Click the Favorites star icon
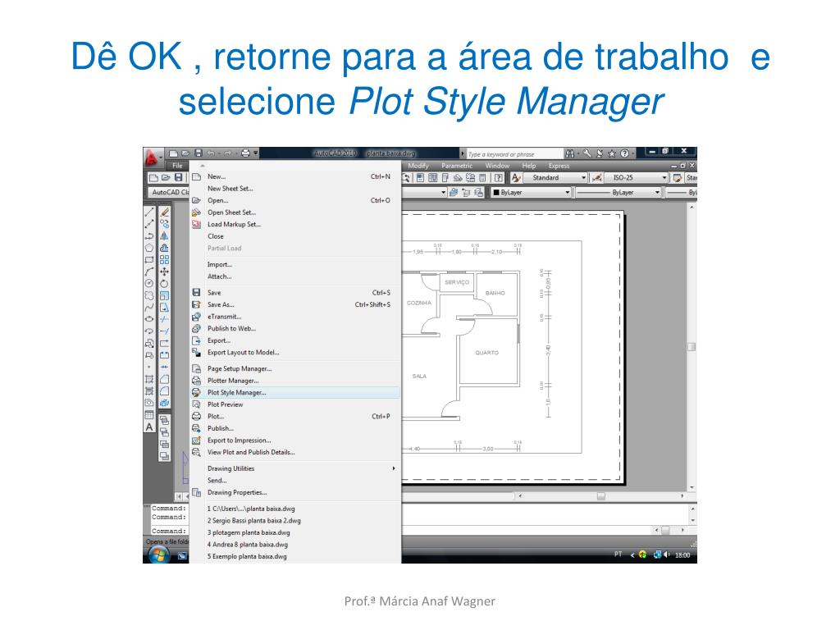The height and width of the screenshot is (630, 840). (x=612, y=153)
